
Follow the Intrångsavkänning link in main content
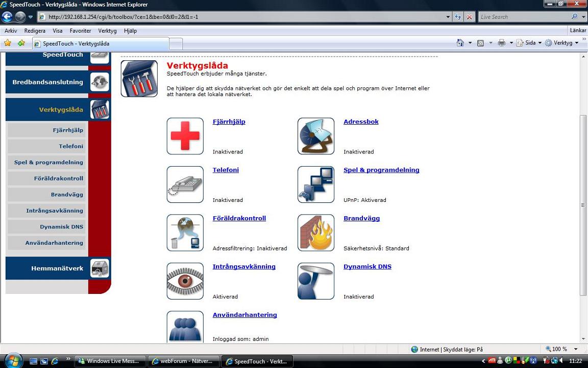(x=244, y=267)
